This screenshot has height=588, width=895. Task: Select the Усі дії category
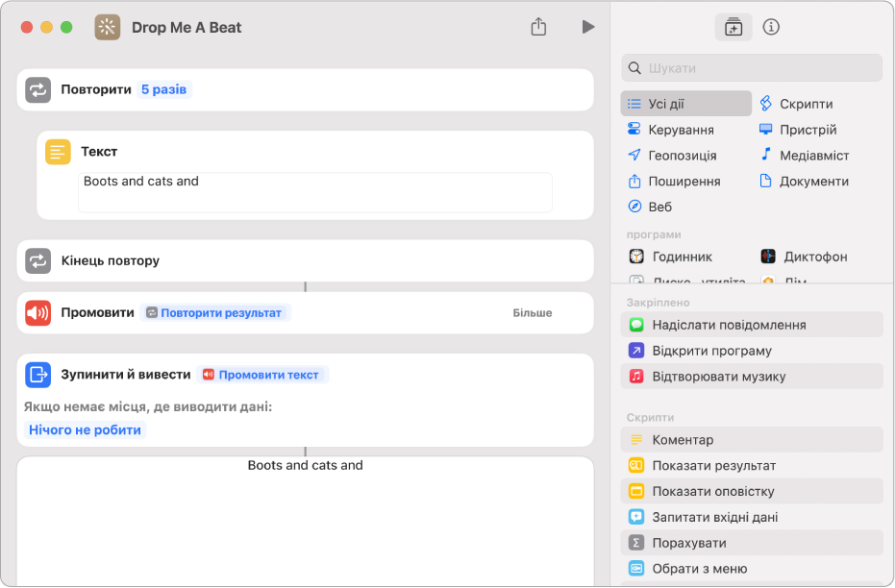686,104
